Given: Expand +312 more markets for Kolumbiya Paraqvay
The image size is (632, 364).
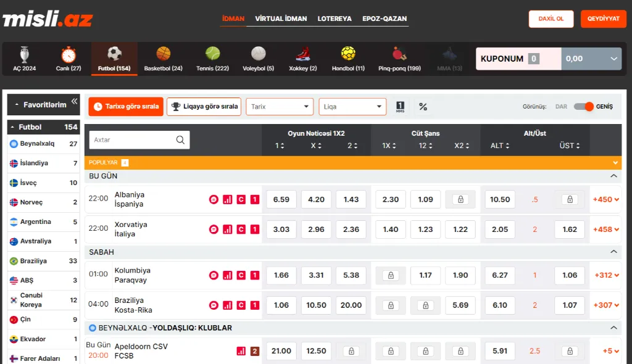Looking at the screenshot, I should [607, 275].
